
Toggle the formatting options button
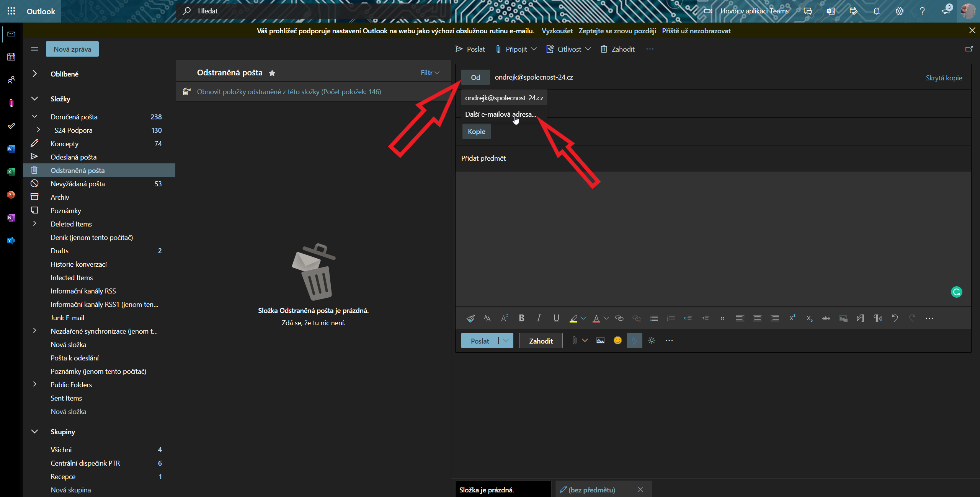click(634, 341)
